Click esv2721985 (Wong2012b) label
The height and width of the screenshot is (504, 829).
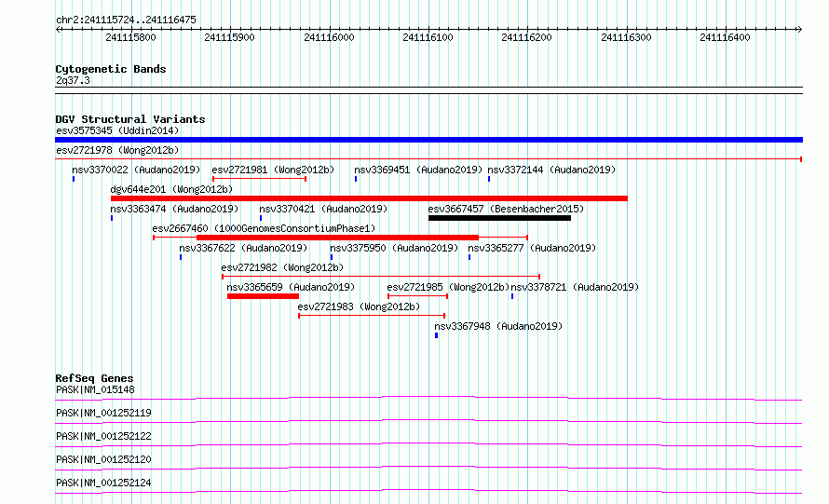point(448,287)
